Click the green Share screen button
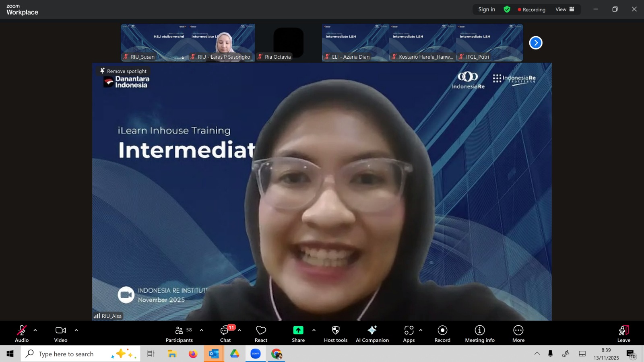 click(298, 334)
